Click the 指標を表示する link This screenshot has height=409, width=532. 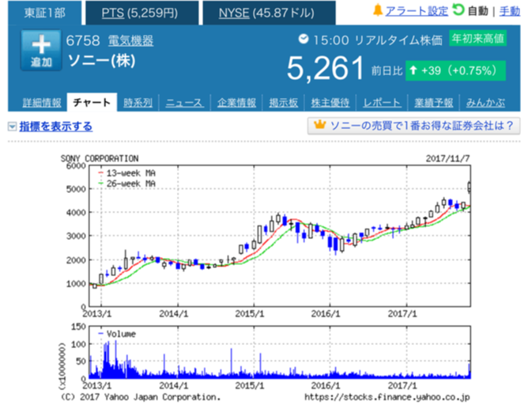(x=55, y=127)
